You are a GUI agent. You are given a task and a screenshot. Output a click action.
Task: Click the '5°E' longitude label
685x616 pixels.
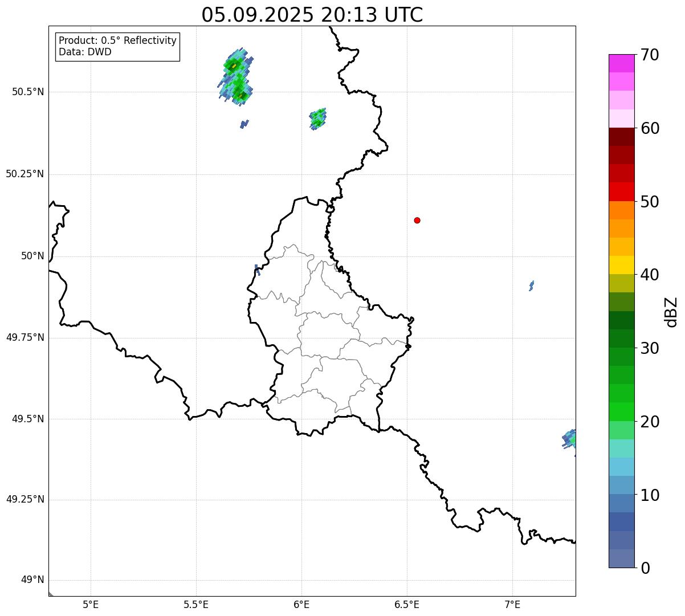click(x=91, y=604)
